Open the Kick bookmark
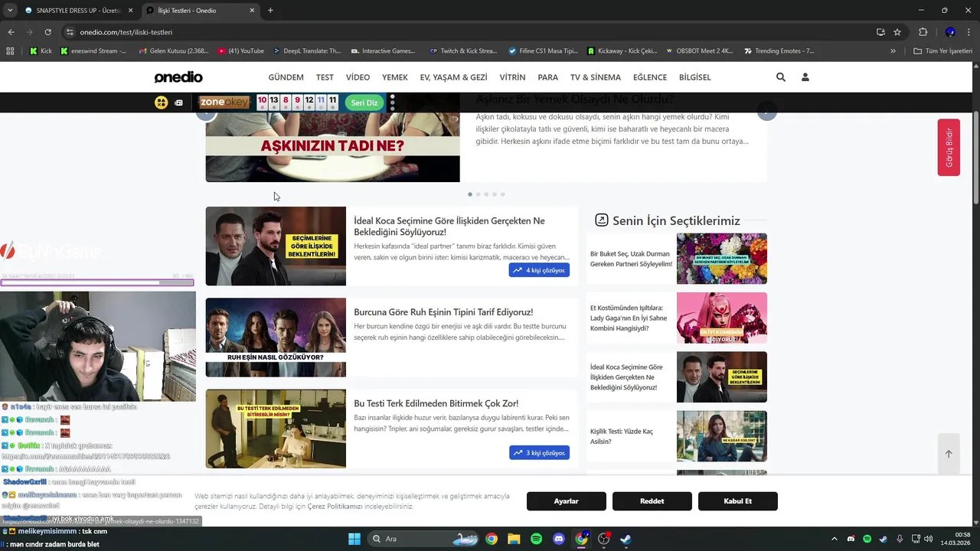Screen dimensions: 980x551 (x=41, y=51)
